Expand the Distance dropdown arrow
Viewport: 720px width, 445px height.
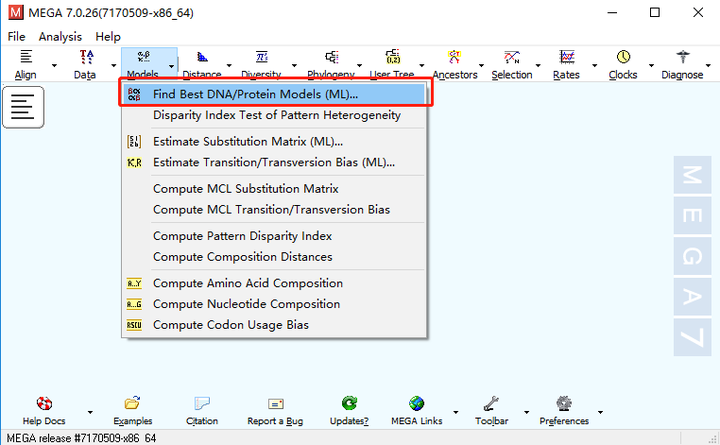tap(229, 66)
